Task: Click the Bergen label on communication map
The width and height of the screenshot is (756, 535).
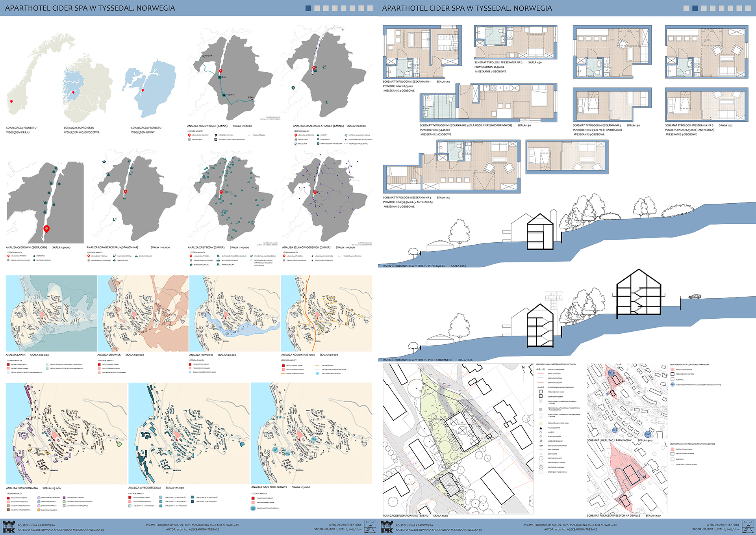Action: point(208,56)
